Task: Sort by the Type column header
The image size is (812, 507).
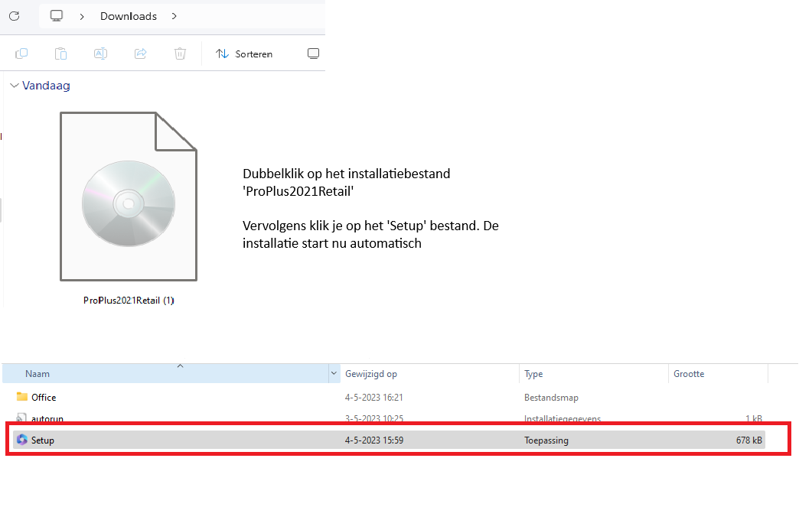Action: pyautogui.click(x=533, y=374)
